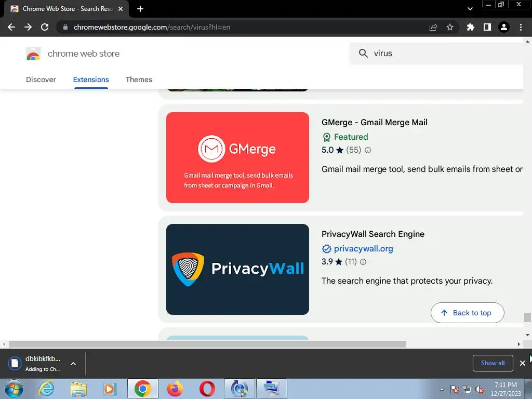Open Action Center flag icon
This screenshot has width=532, height=399.
point(455,389)
